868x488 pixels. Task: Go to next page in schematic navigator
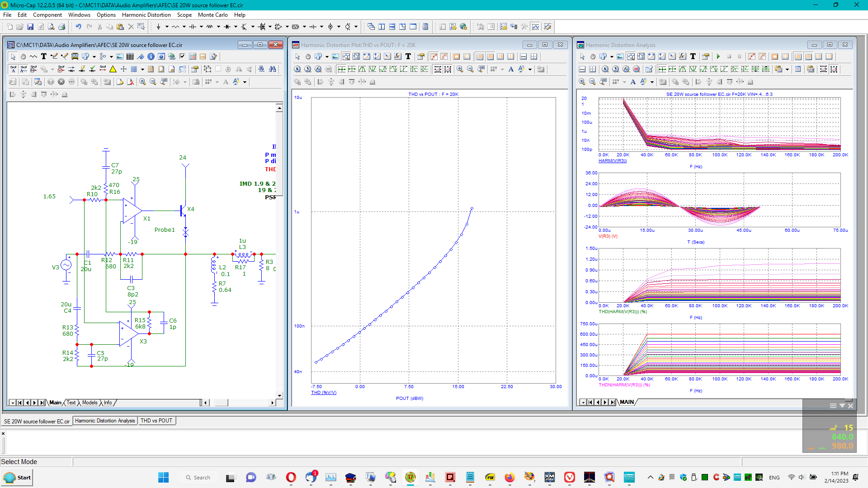click(34, 403)
